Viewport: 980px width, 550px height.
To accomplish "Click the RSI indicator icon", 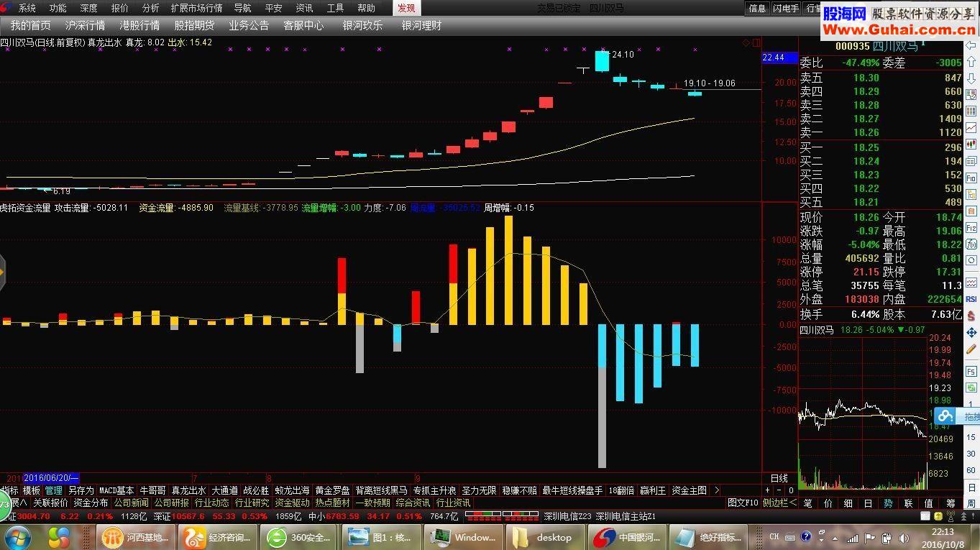I will 971,299.
